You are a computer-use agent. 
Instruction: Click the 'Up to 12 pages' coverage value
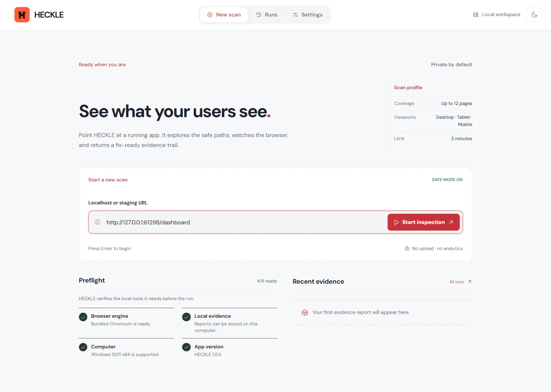point(456,103)
